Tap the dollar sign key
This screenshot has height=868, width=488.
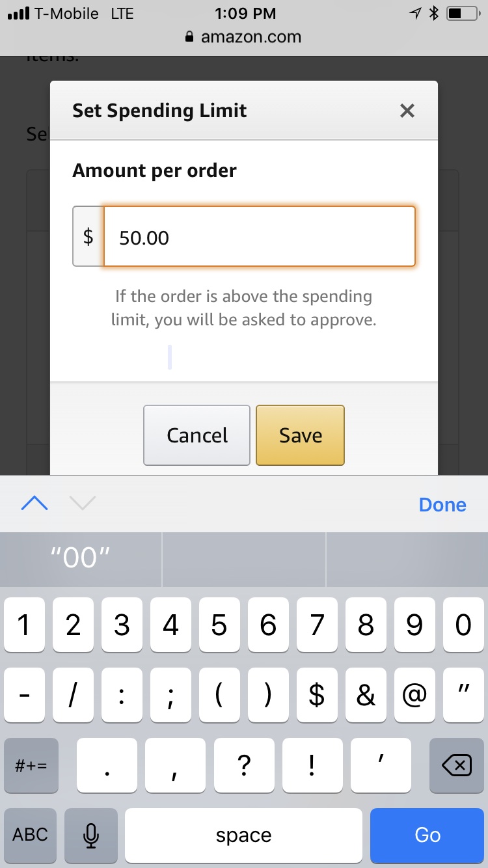(x=317, y=695)
